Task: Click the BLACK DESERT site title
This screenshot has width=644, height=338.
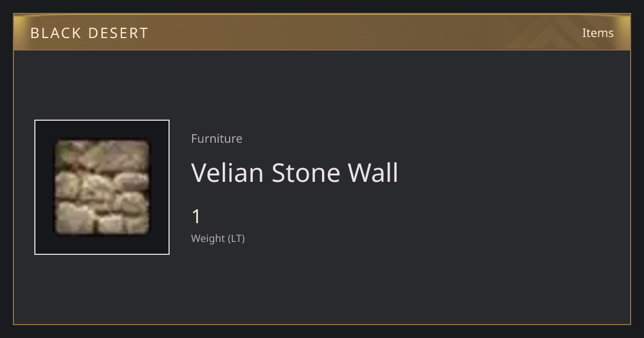Action: point(89,33)
